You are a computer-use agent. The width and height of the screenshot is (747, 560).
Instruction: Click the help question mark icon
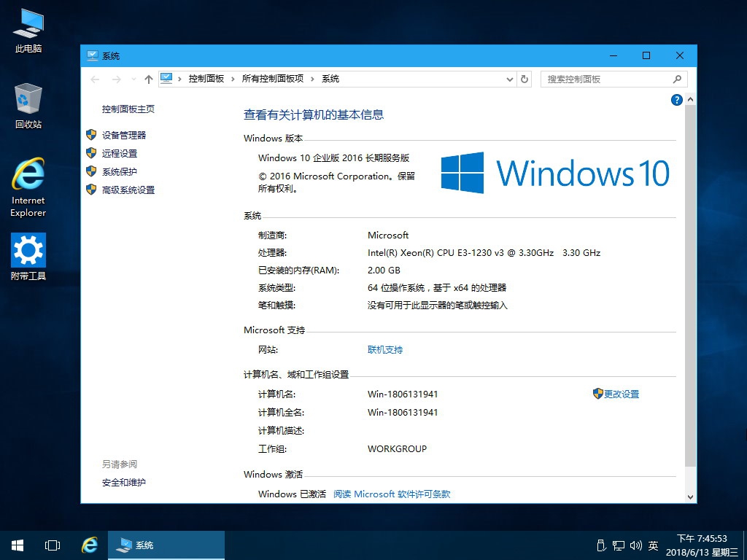coord(676,100)
